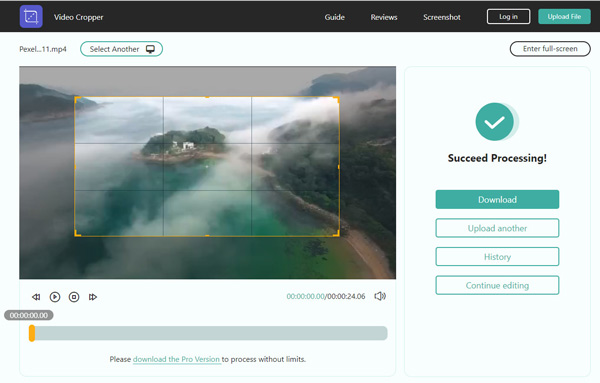Image resolution: width=600 pixels, height=383 pixels.
Task: Open the History button
Action: click(497, 256)
